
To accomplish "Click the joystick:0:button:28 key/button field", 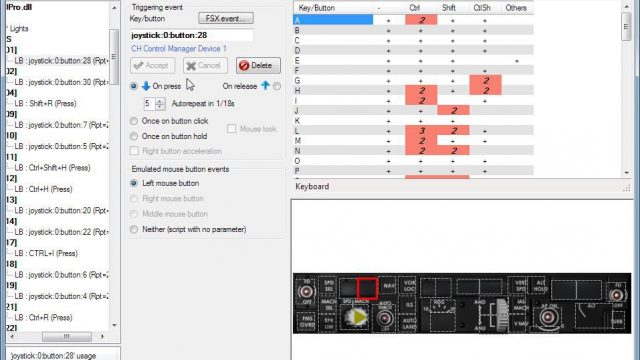I will pos(191,35).
